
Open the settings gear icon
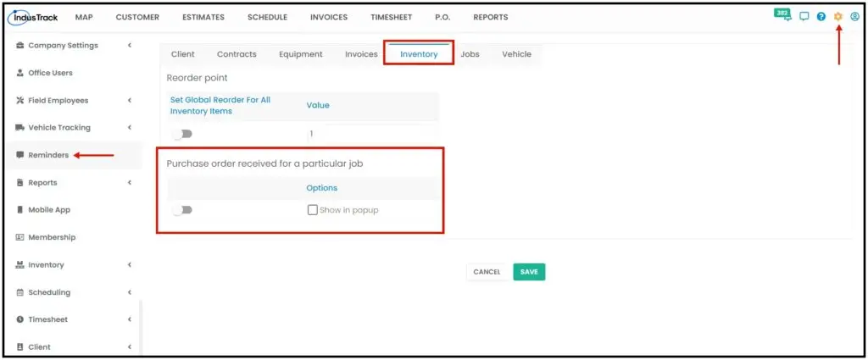pyautogui.click(x=837, y=17)
